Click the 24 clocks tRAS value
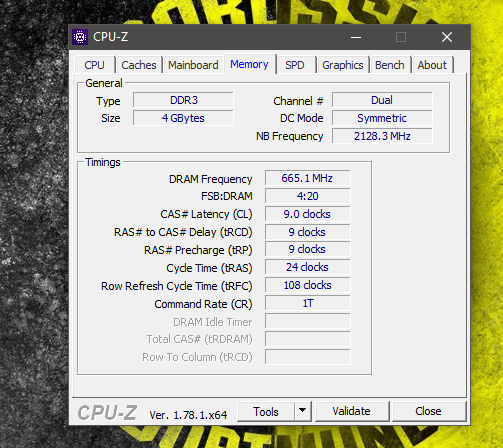 [x=307, y=267]
